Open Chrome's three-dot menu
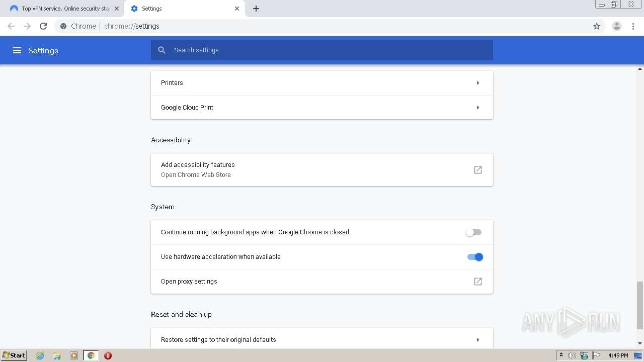 pos(633,26)
